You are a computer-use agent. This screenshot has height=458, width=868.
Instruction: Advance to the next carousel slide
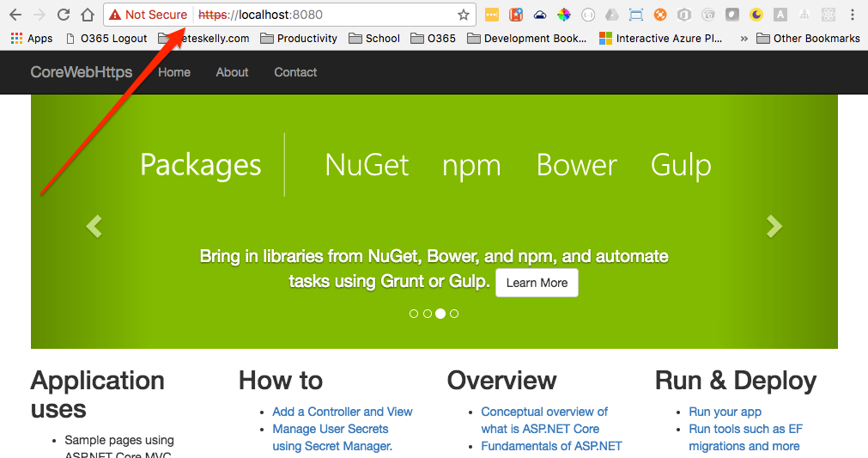(x=774, y=226)
